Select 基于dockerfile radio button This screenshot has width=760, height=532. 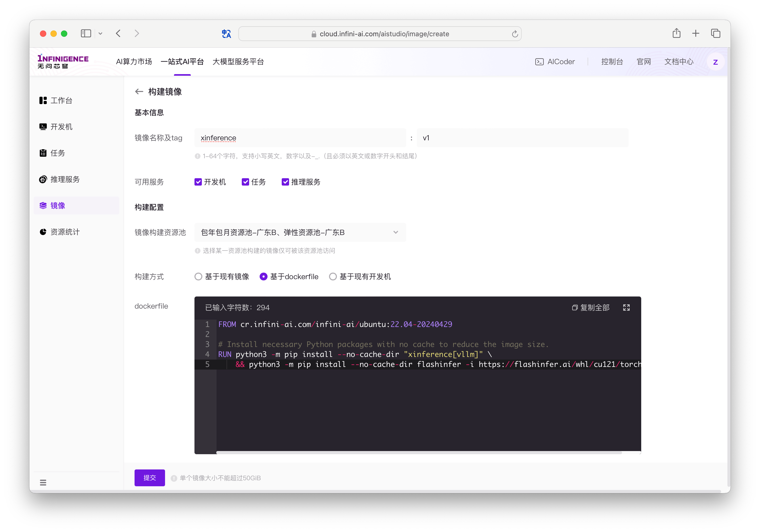(264, 277)
